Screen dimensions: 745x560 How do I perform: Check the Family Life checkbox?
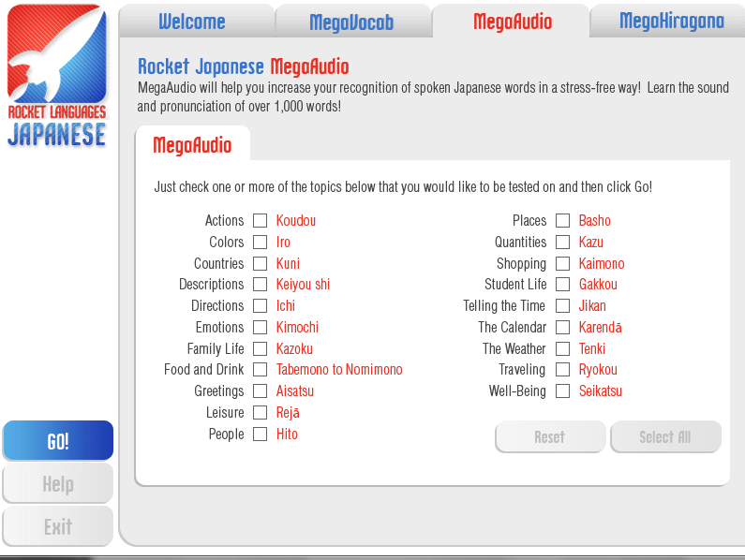(261, 349)
